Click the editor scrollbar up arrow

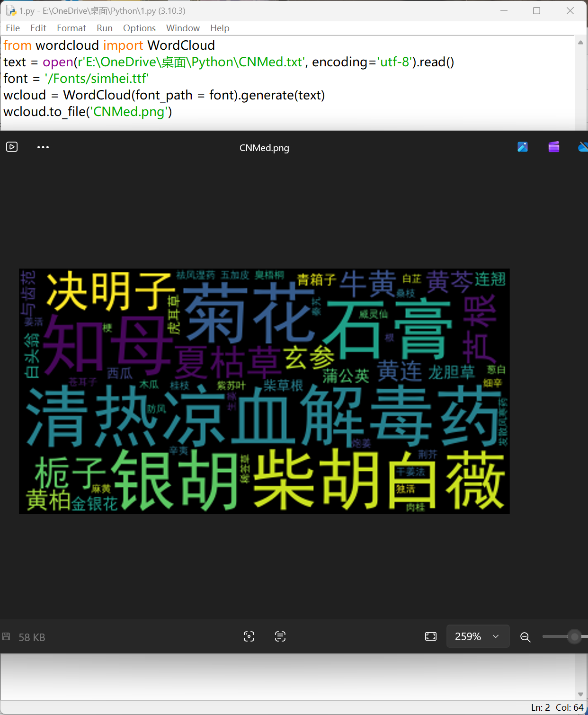coord(580,42)
